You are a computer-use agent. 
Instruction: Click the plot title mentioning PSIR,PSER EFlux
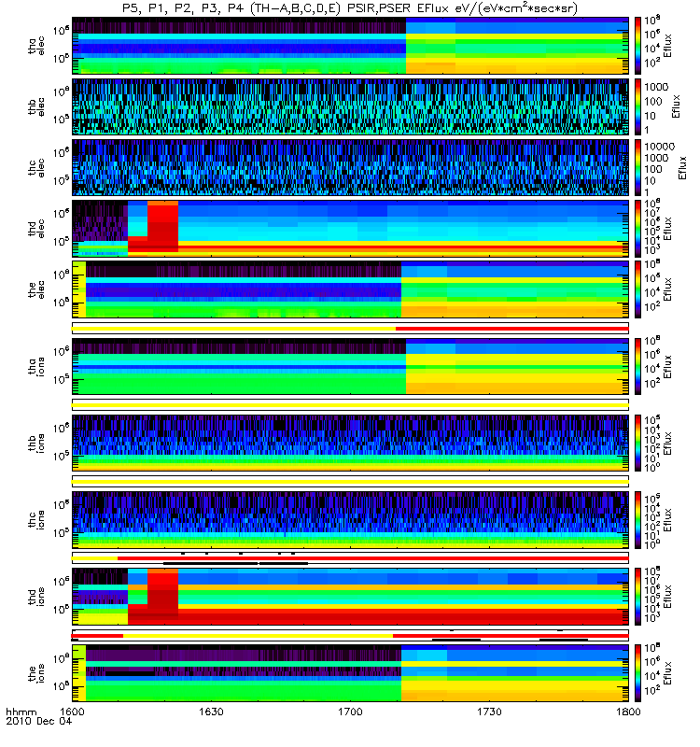point(349,8)
